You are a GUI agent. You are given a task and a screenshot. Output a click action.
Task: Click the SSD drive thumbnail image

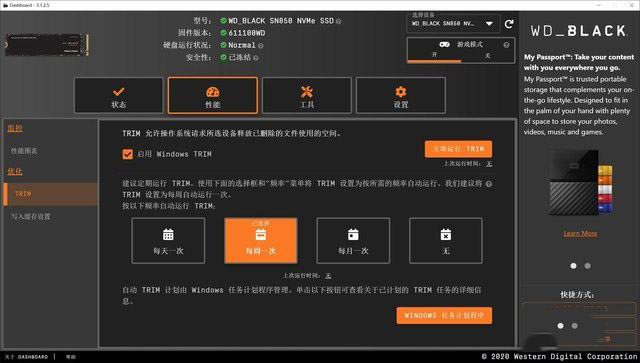(x=47, y=45)
